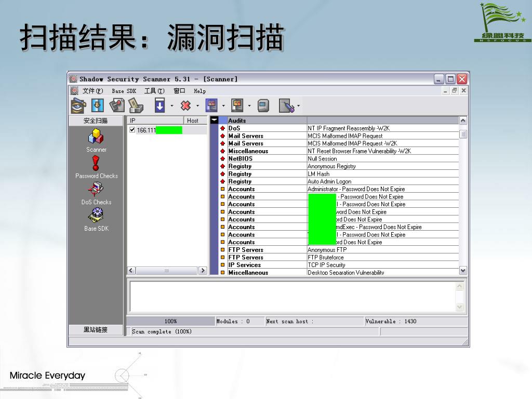The width and height of the screenshot is (532, 399).
Task: Click the red arrow icon beside DoS
Action: click(x=222, y=128)
